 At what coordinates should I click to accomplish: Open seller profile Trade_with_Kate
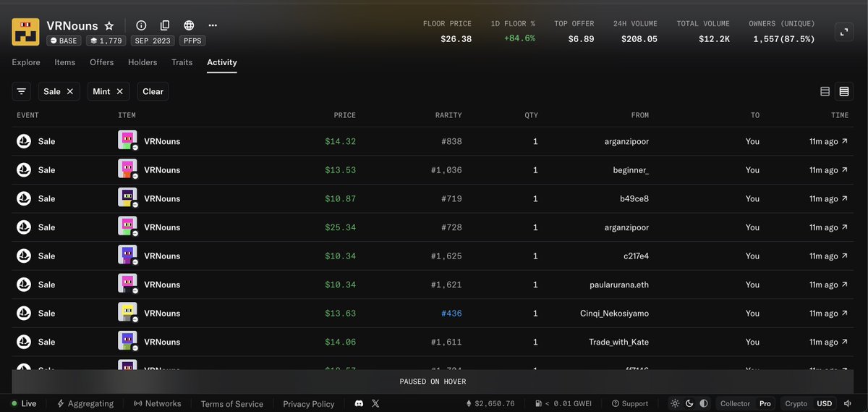tap(618, 342)
